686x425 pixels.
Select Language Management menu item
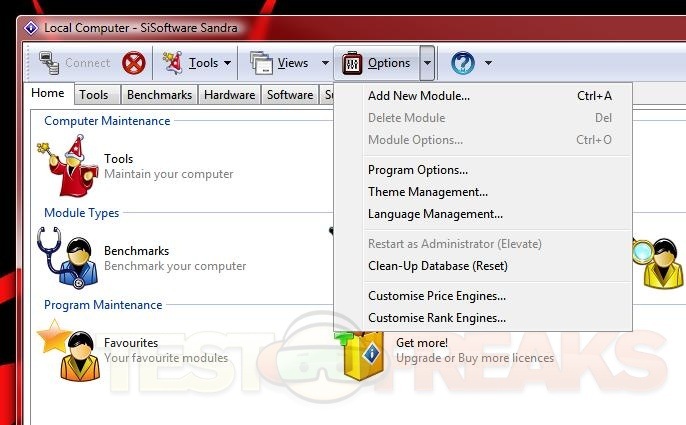click(435, 214)
